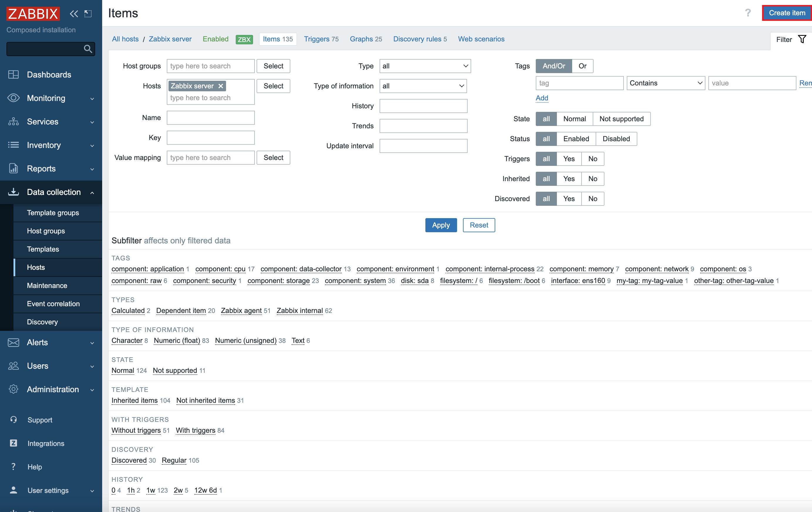Click the Support headset icon

coord(14,420)
